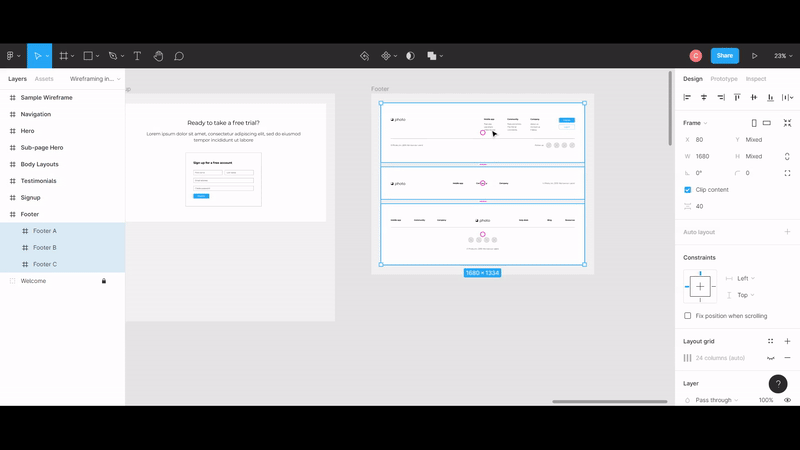Click the layer opacity 100% field
Image resolution: width=800 pixels, height=450 pixels.
(x=765, y=400)
